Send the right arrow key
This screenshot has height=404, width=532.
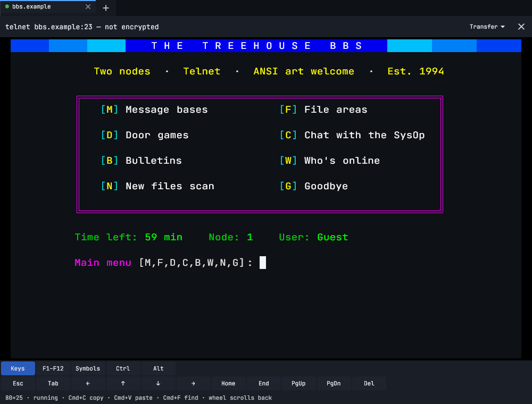(193, 383)
